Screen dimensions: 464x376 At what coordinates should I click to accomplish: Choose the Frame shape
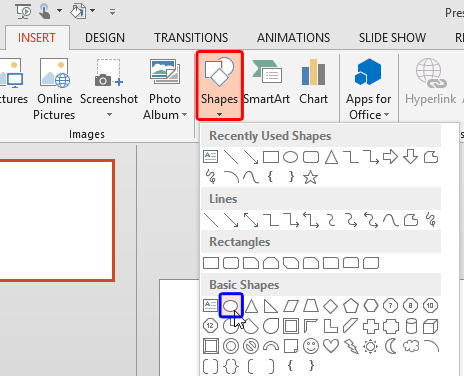pos(291,326)
